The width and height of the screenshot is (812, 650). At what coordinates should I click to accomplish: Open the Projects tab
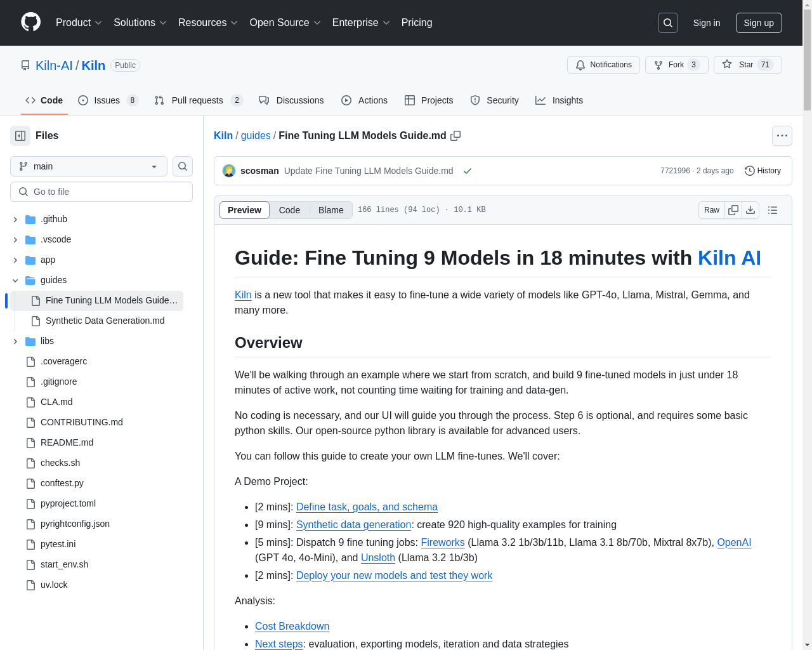point(429,100)
